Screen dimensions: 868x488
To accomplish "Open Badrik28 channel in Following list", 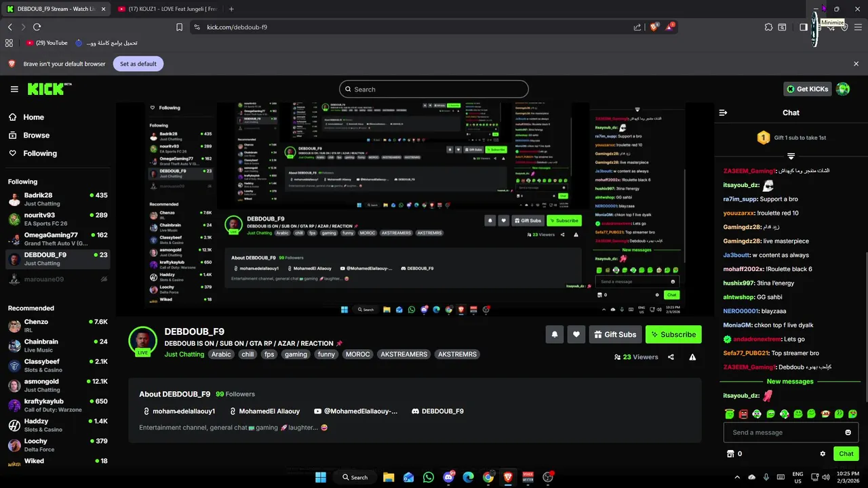I will tap(58, 199).
